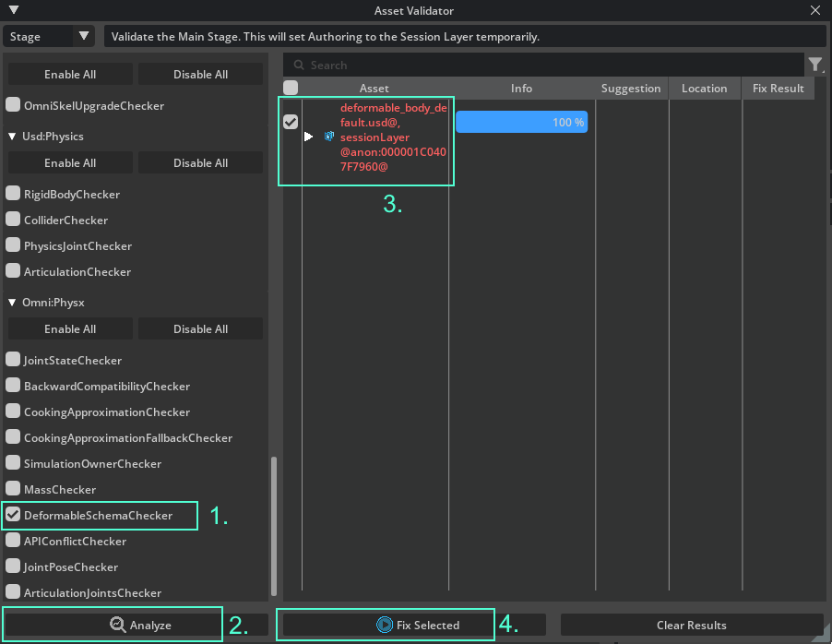This screenshot has height=644, width=832.
Task: Open the dropdown caret in the title bar
Action: [x=13, y=11]
